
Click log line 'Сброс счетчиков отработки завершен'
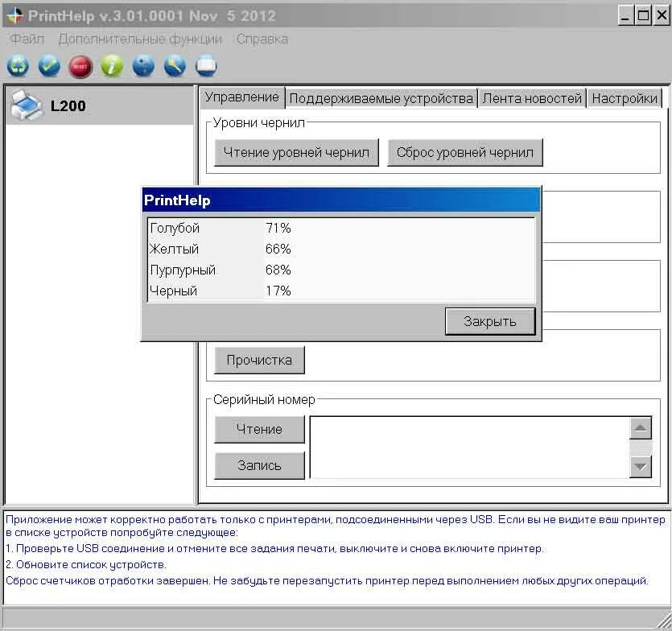[x=327, y=581]
